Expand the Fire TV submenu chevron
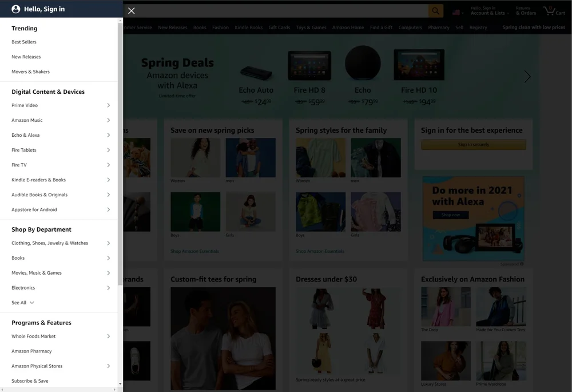This screenshot has width=572, height=392. [108, 165]
